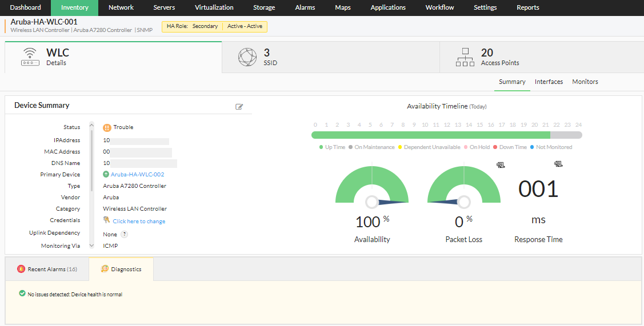Switch to the Monitors tab
Image resolution: width=644 pixels, height=326 pixels.
(585, 82)
